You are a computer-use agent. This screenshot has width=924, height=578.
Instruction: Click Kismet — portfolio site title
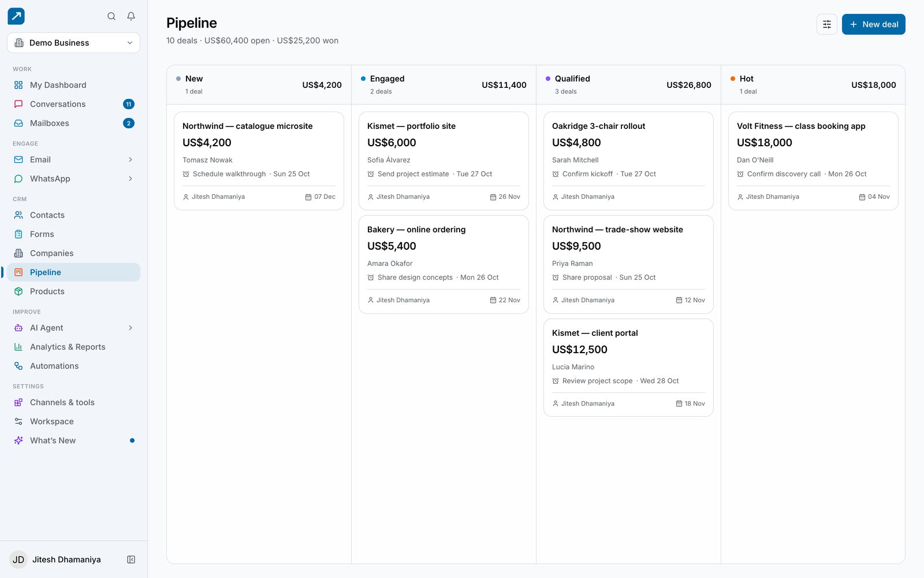tap(411, 126)
